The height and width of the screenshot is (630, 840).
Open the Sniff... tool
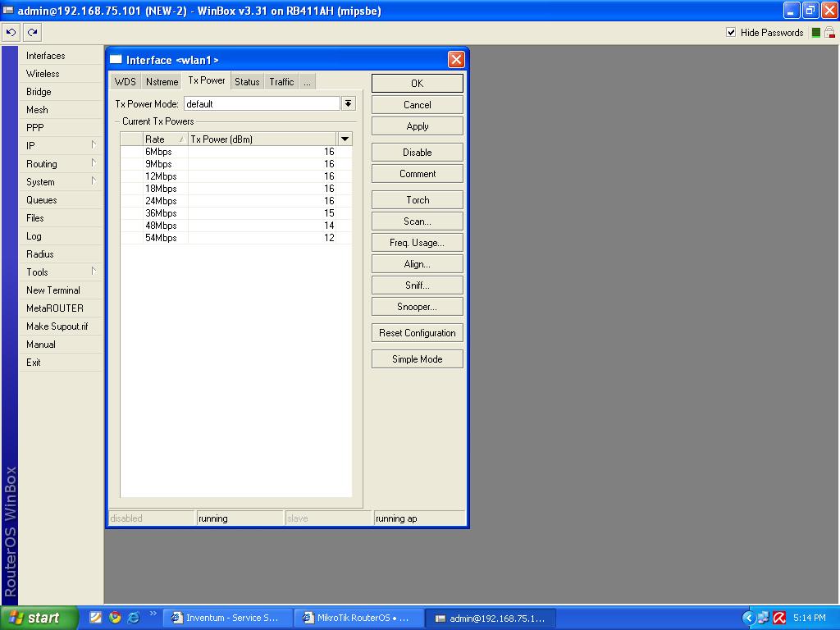[x=418, y=285]
